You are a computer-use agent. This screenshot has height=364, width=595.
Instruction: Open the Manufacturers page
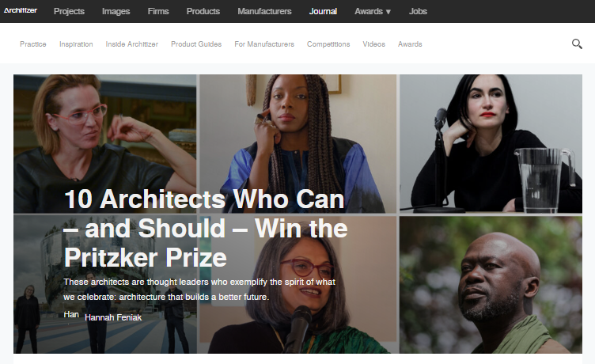pos(264,11)
